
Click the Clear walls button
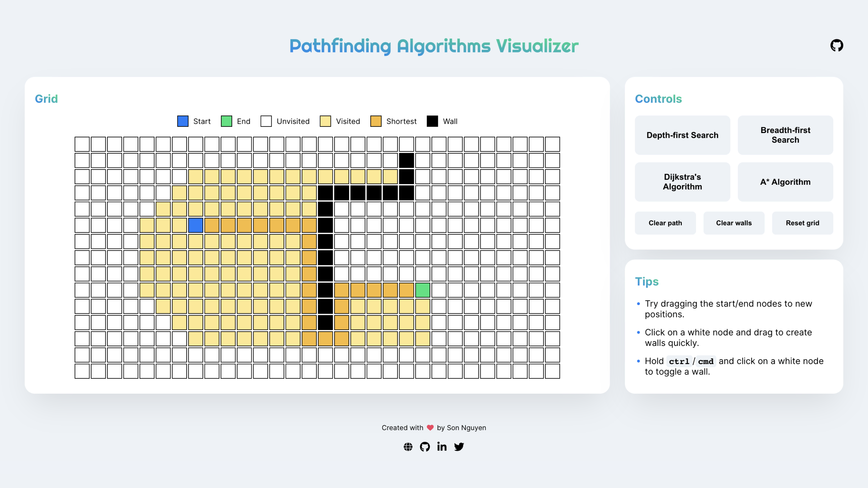[x=734, y=223]
